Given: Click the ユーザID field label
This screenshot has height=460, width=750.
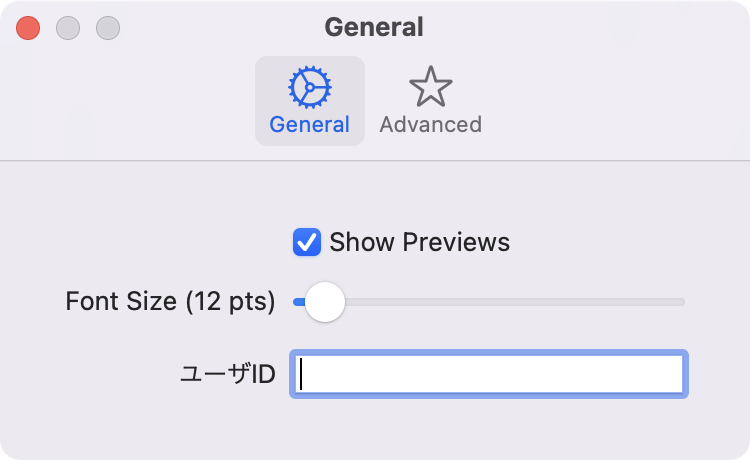Looking at the screenshot, I should coord(228,374).
